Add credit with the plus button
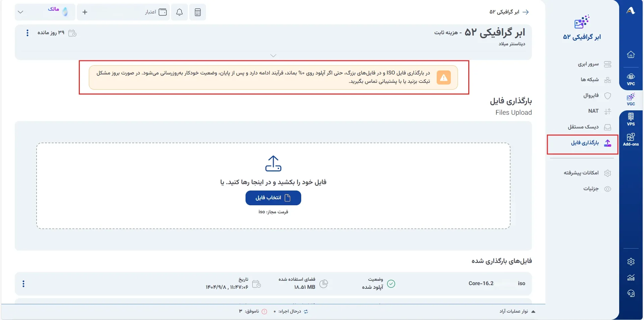644x320 pixels. pos(85,12)
